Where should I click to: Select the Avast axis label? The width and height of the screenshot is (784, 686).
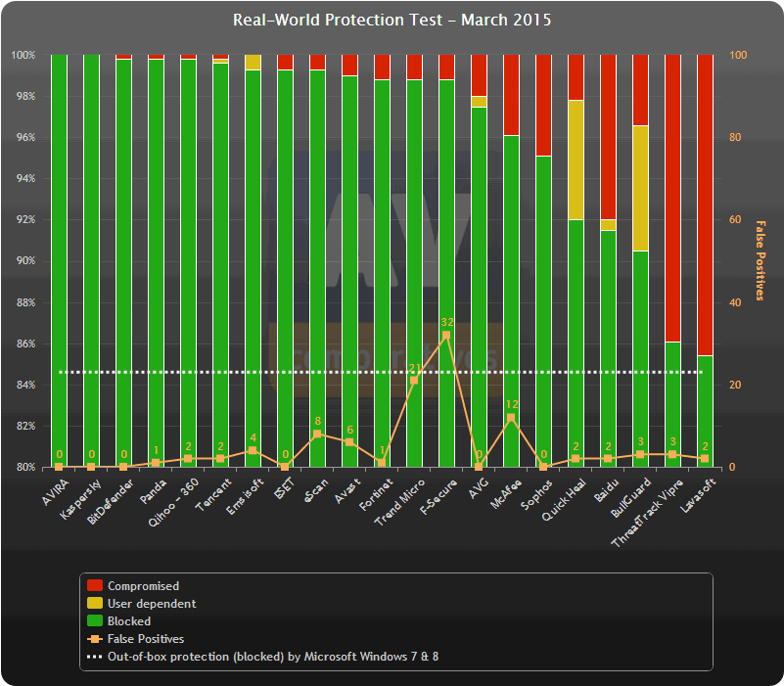coord(347,491)
